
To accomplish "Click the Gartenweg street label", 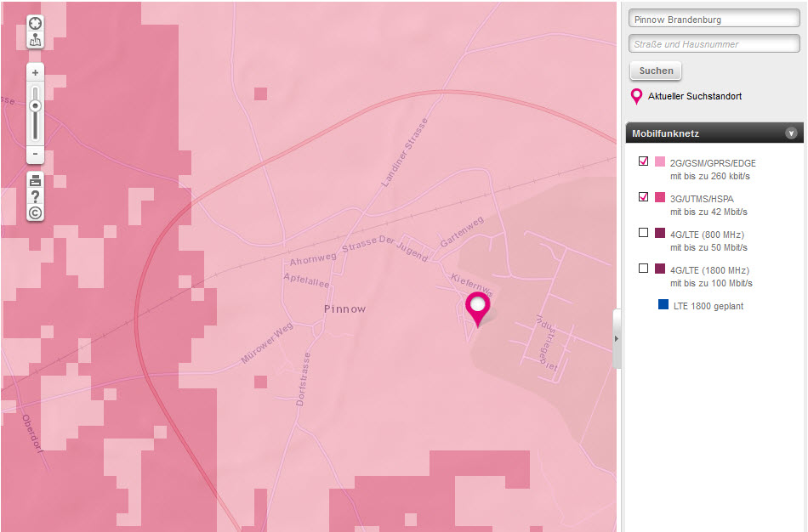I will tap(462, 232).
